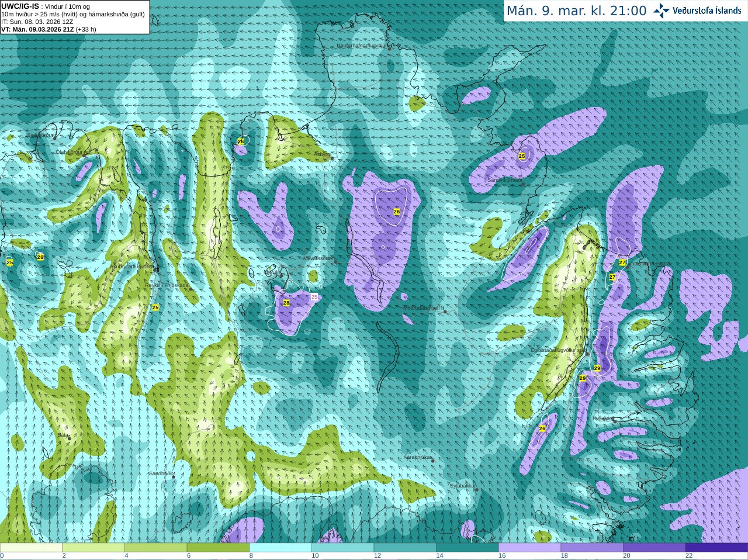The image size is (748, 560).
Task: Click the yellow 28 gust marker
Action: point(286,303)
